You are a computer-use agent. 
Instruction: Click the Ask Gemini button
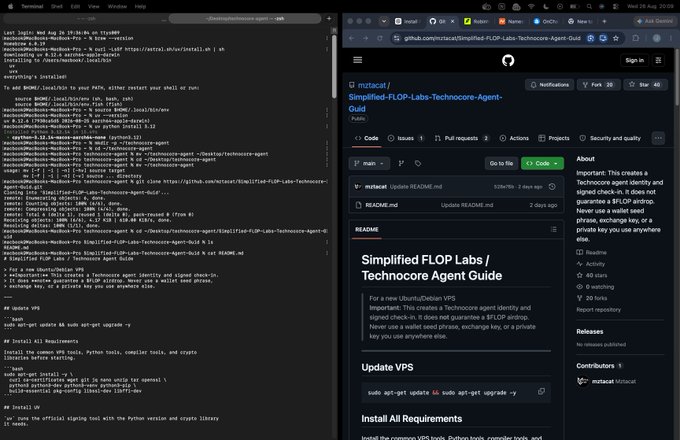coord(654,21)
